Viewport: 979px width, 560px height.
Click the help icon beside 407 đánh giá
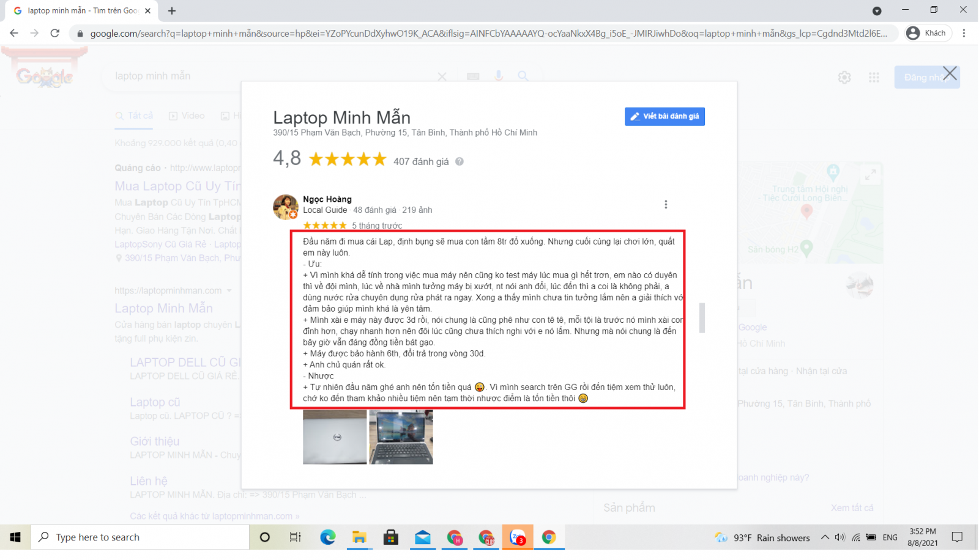pyautogui.click(x=460, y=161)
